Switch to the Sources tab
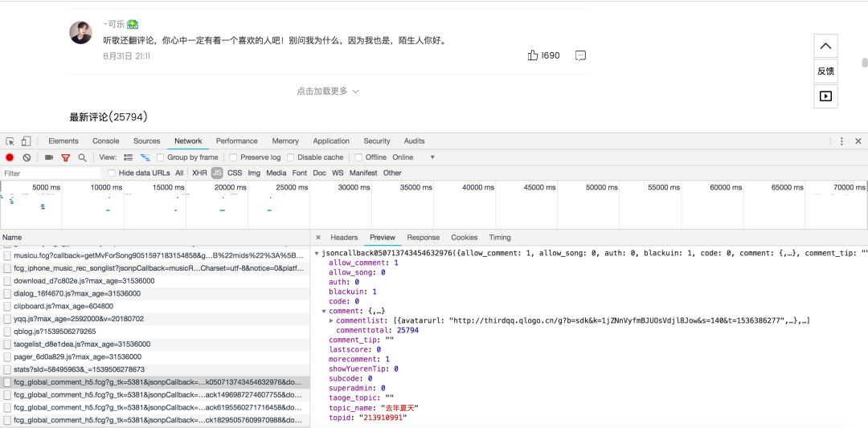The image size is (868, 428). [x=147, y=141]
